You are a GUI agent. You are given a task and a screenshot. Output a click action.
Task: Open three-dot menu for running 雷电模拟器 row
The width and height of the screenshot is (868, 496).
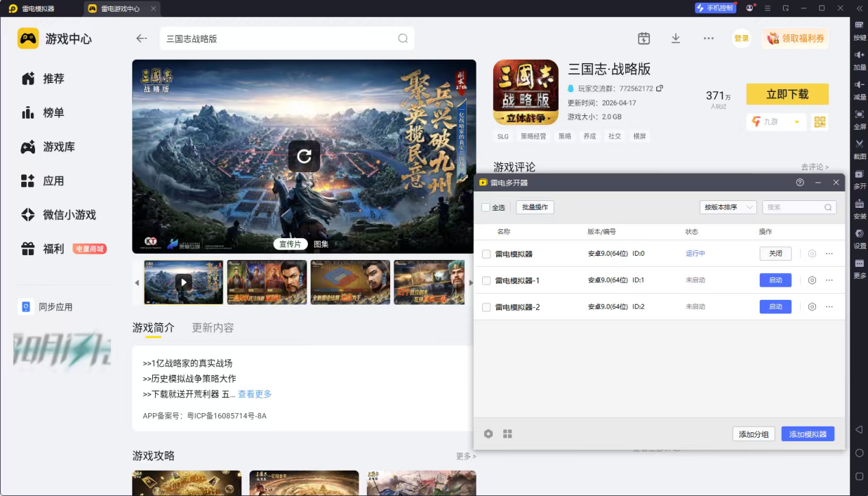[x=829, y=254]
